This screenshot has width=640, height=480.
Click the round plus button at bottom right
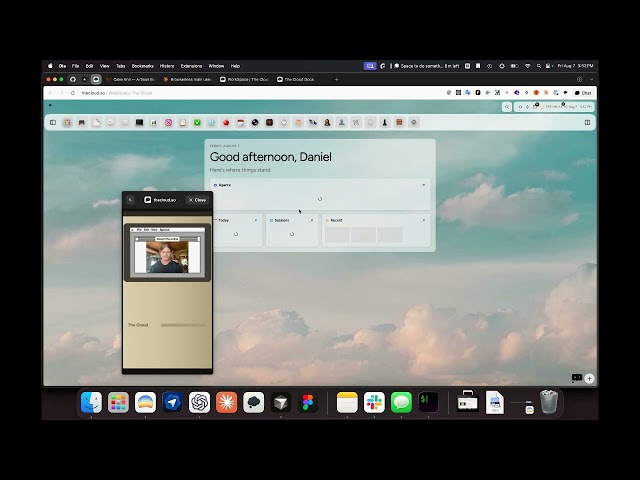pyautogui.click(x=589, y=378)
